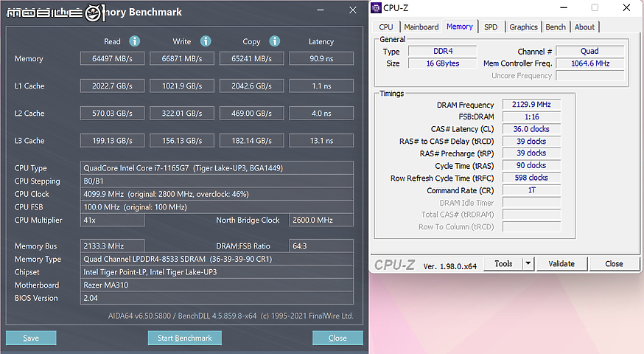The height and width of the screenshot is (354, 644).
Task: Click the Write info icon
Action: tap(206, 41)
